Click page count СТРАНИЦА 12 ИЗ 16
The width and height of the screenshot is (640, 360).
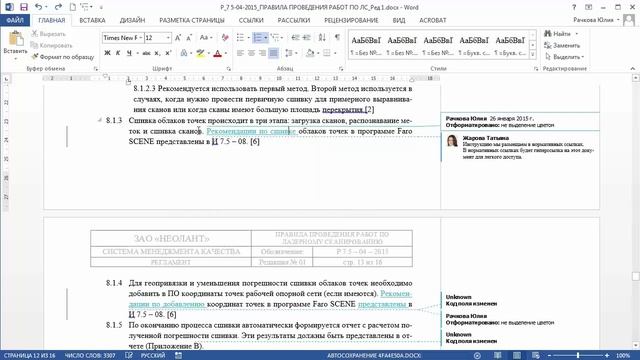[29, 356]
